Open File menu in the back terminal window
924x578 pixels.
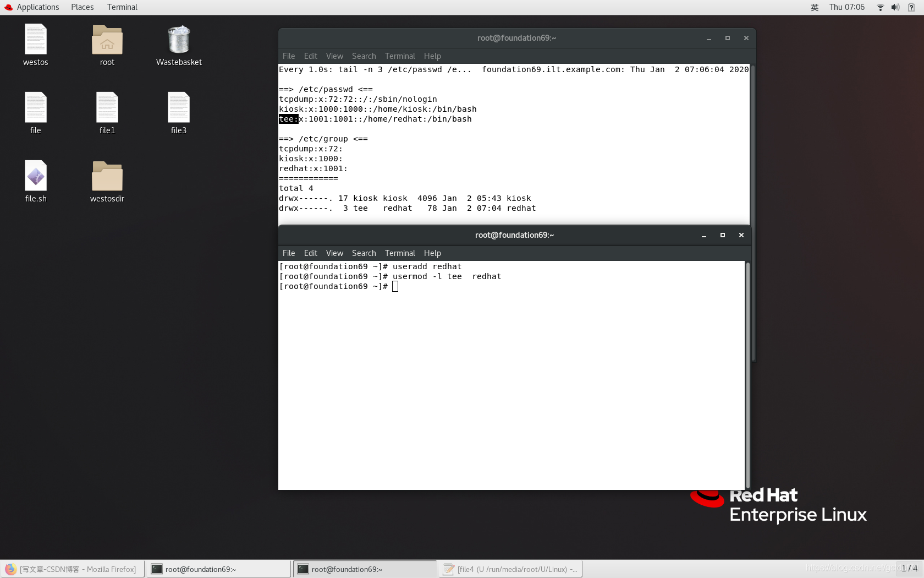(x=289, y=56)
